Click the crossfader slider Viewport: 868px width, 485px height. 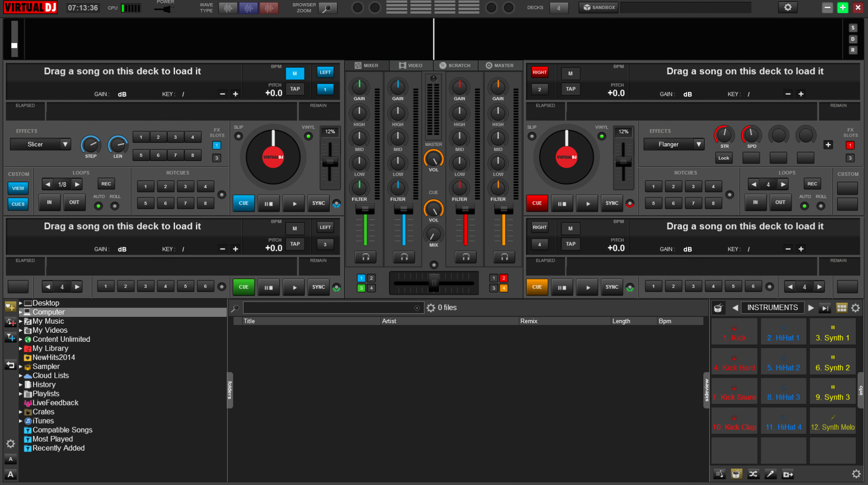click(434, 283)
